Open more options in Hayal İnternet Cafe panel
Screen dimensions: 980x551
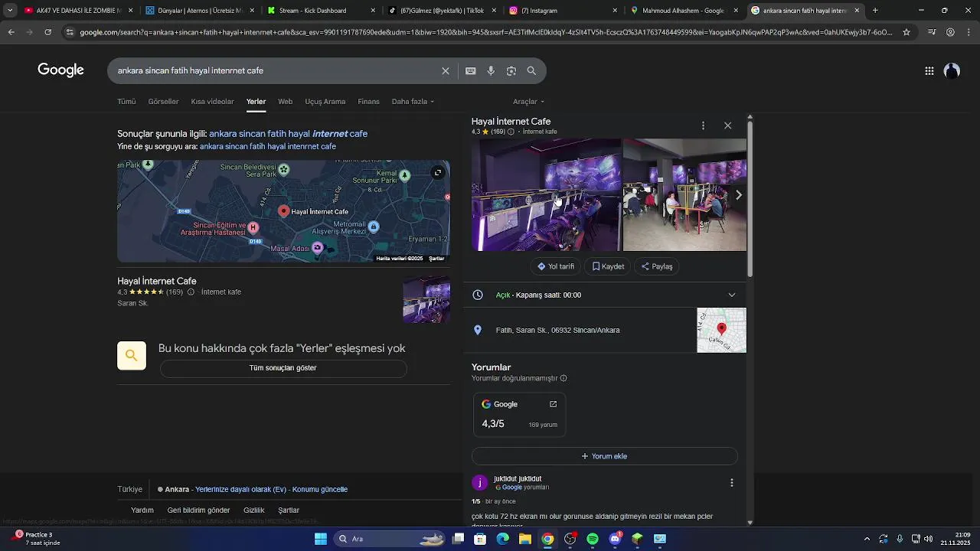point(703,126)
